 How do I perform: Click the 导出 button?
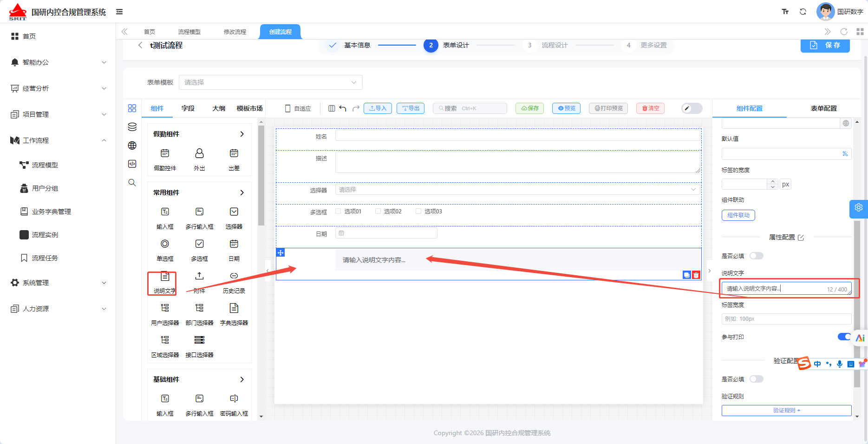411,108
